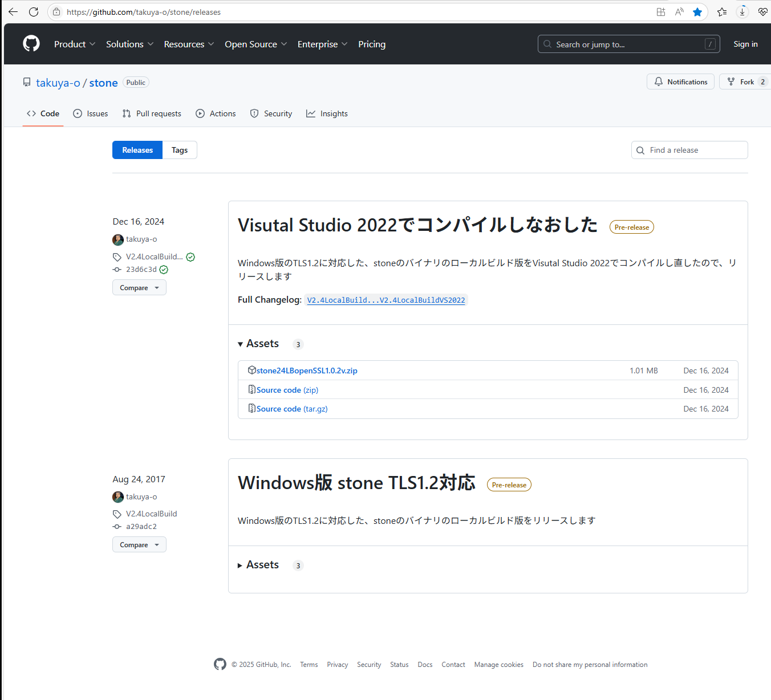771x700 pixels.
Task: Open the stone repository link
Action: 103,83
